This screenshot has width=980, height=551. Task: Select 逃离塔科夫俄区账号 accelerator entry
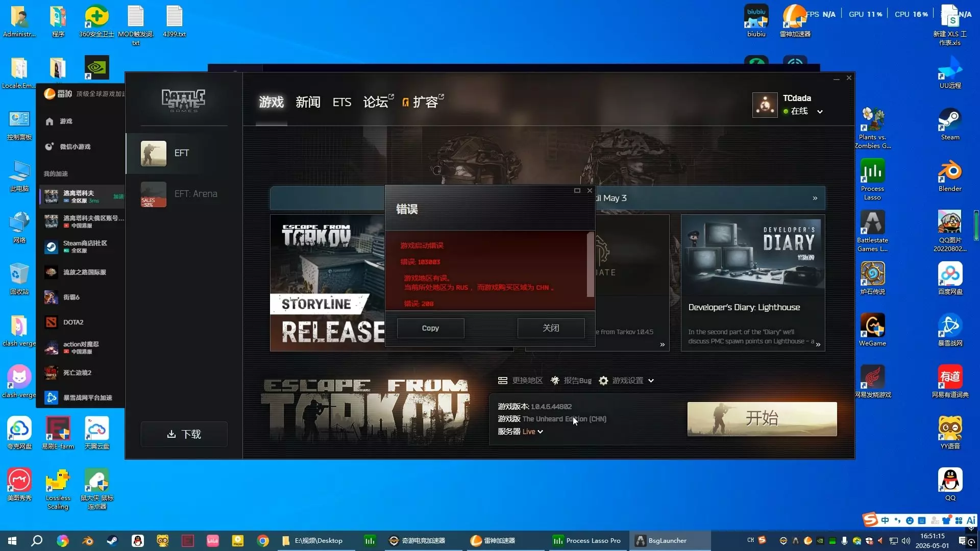point(82,221)
